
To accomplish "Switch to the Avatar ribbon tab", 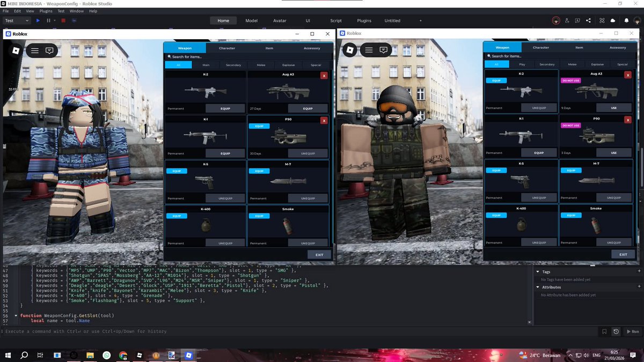I will point(280,20).
